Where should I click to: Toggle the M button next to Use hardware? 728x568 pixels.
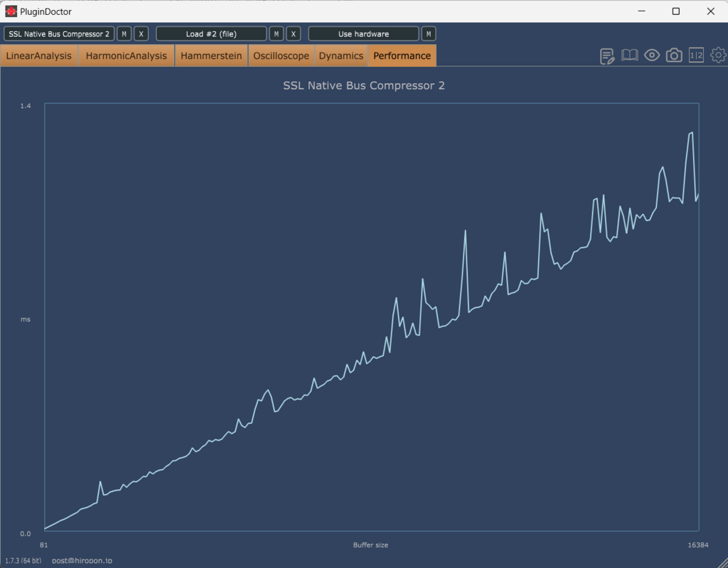tap(429, 34)
